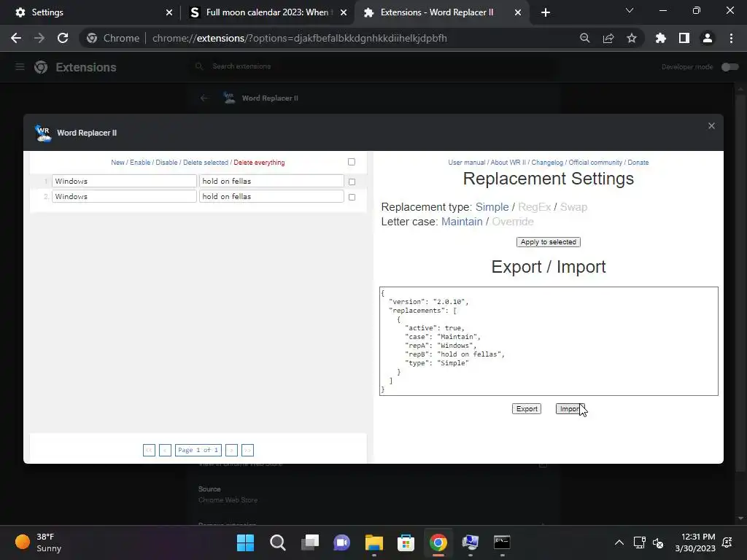747x560 pixels.
Task: Jump to the last page of replacements
Action: pos(248,450)
